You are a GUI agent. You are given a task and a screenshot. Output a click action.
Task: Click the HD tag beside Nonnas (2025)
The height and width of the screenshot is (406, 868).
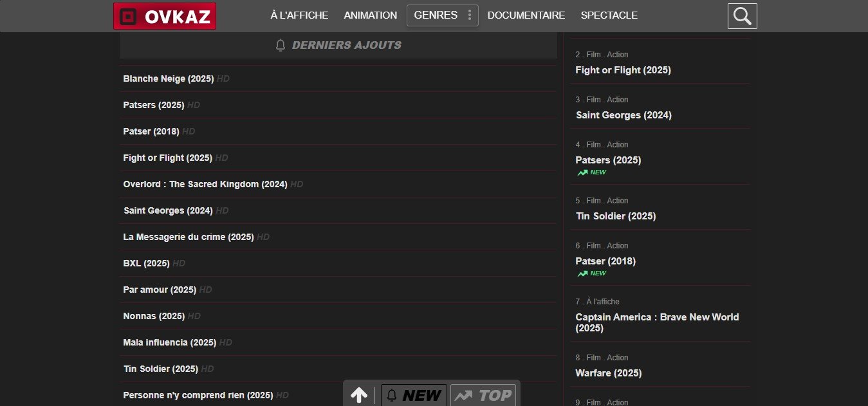194,316
